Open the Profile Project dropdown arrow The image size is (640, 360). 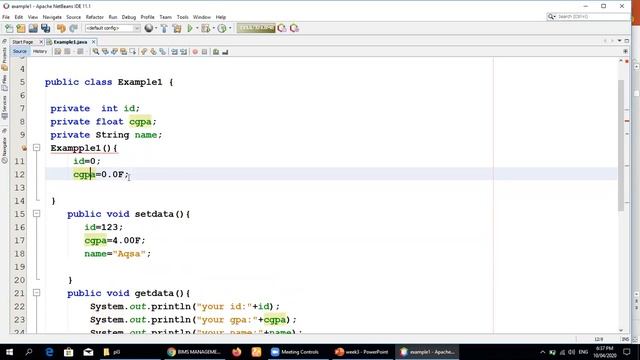(230, 28)
